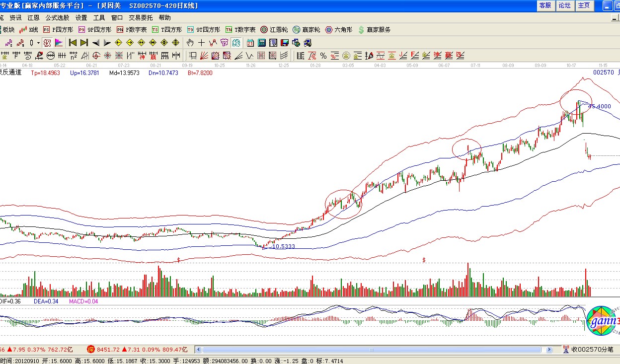Screen dimensions: 620x364
Task: Click the gann3 logo icon
Action: [x=603, y=322]
